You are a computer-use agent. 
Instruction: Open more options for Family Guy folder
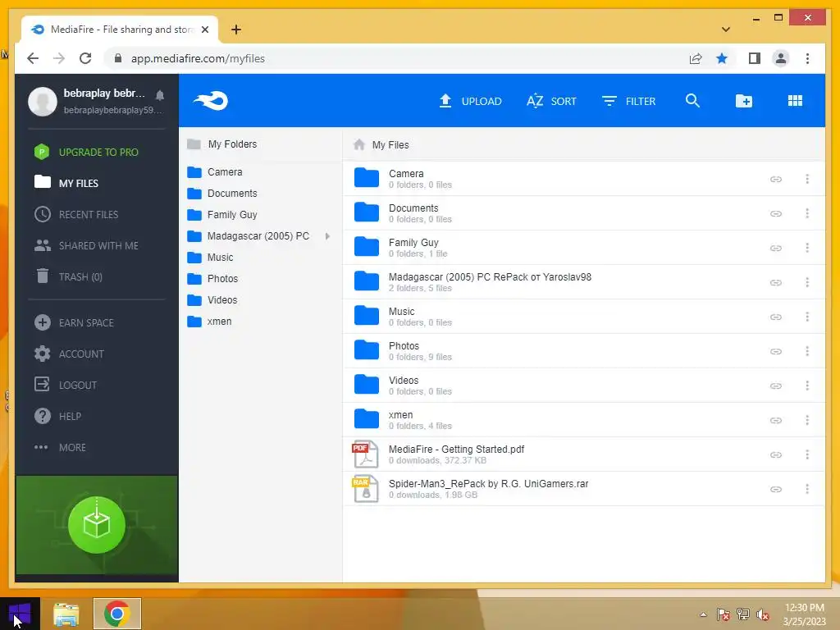(807, 248)
